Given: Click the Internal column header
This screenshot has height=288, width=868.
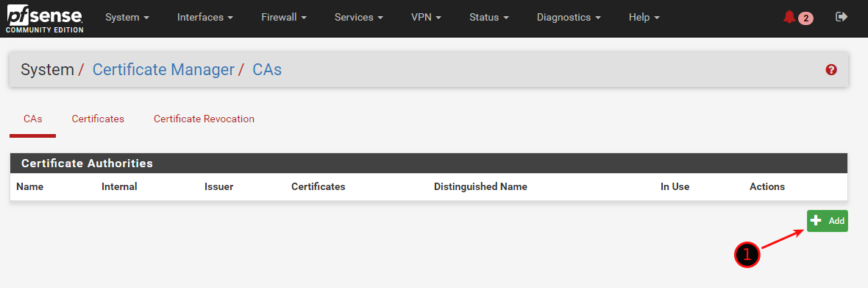Looking at the screenshot, I should coord(119,186).
